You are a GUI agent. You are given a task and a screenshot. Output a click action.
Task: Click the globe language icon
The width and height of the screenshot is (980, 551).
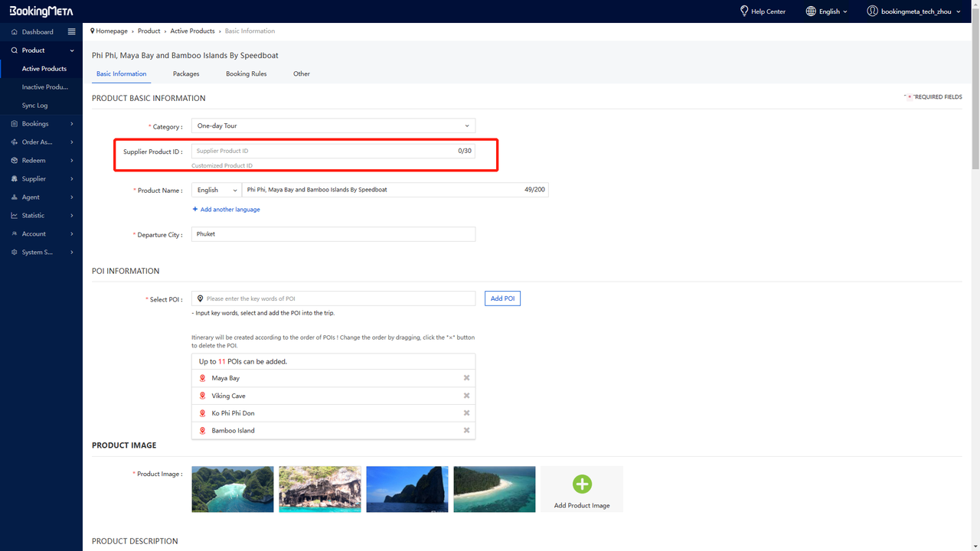811,11
